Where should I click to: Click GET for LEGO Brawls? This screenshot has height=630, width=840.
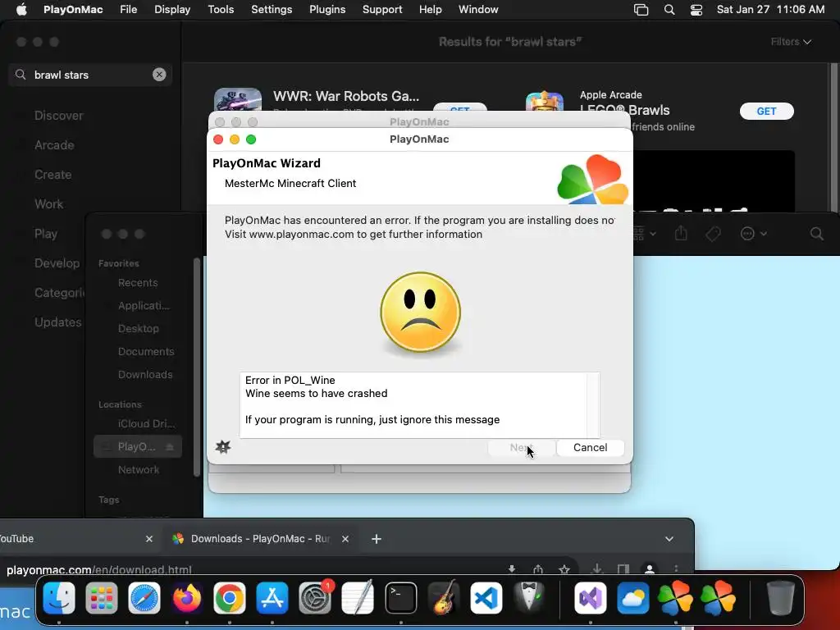[766, 111]
